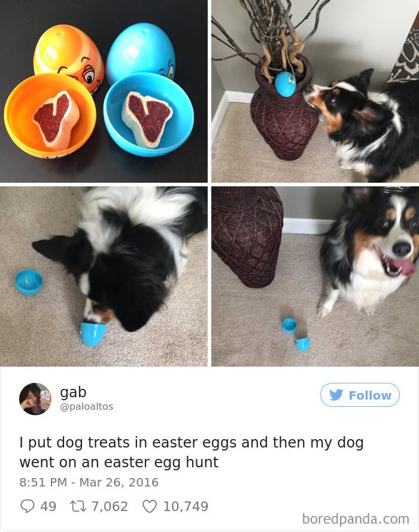Image resolution: width=419 pixels, height=532 pixels.
Task: Click the orange egg with cartoon face
Action: click(69, 58)
